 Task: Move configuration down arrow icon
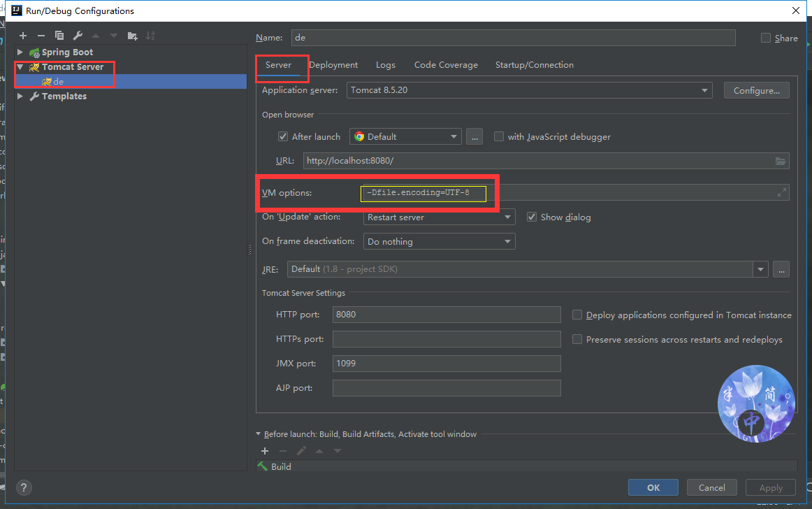click(x=114, y=36)
